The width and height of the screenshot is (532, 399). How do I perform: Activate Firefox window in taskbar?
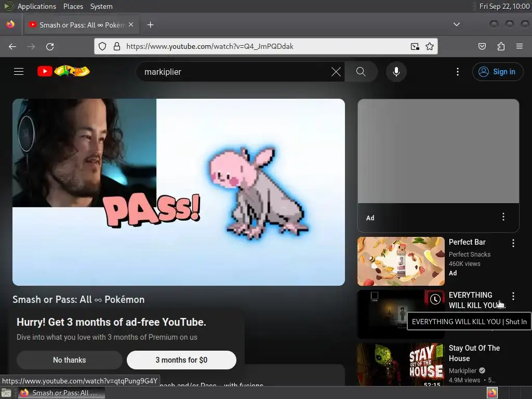(x=61, y=393)
